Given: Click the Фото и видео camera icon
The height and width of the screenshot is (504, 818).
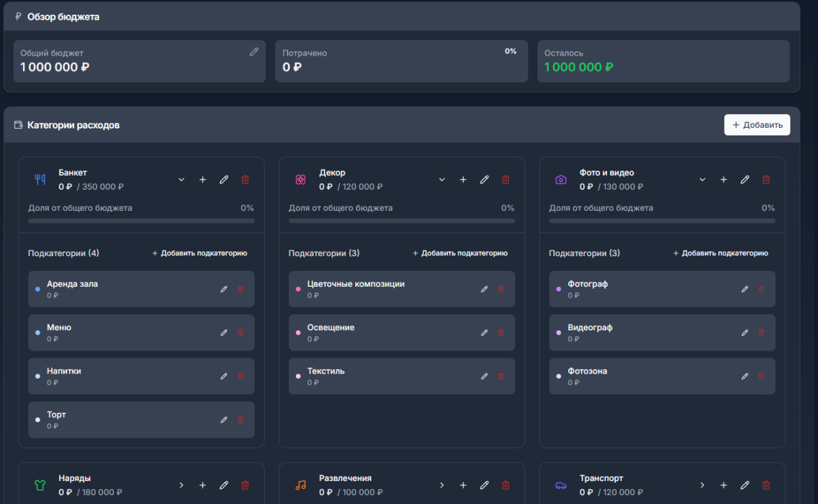Looking at the screenshot, I should pyautogui.click(x=561, y=179).
